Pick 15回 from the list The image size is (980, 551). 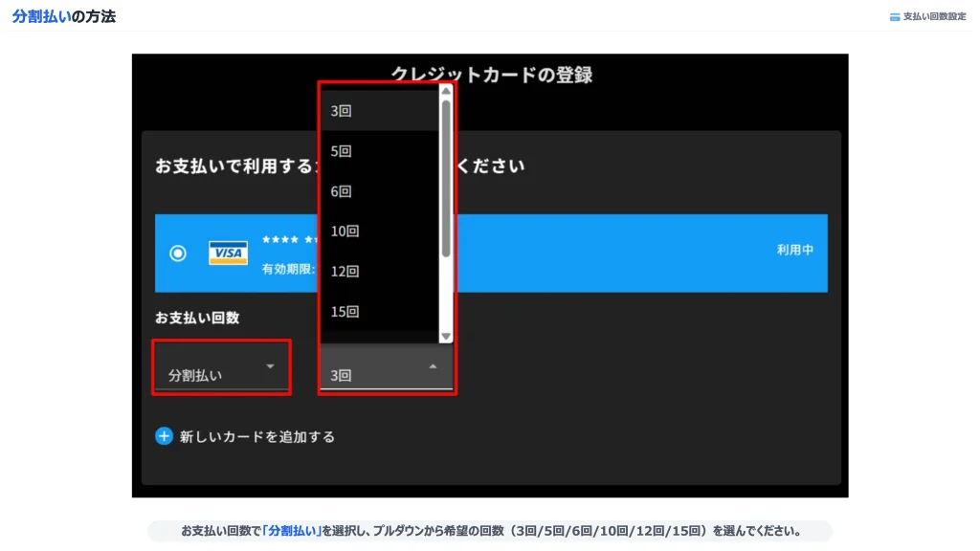coord(345,312)
